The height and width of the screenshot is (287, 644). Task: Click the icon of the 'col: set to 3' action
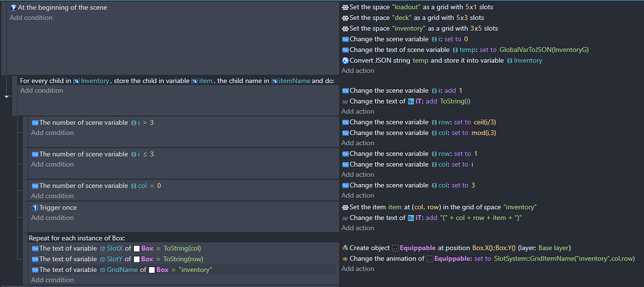click(345, 185)
